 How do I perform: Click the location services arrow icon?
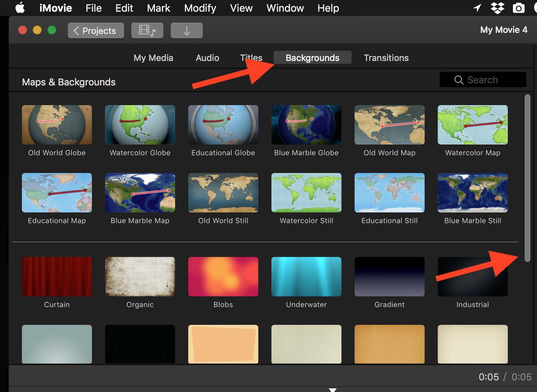point(477,8)
